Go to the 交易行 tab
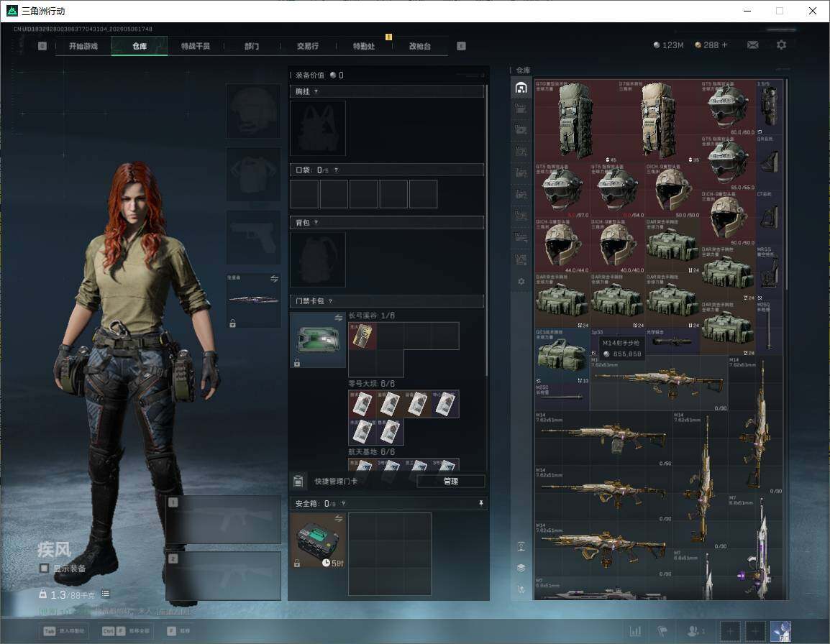The height and width of the screenshot is (644, 830). pos(308,46)
